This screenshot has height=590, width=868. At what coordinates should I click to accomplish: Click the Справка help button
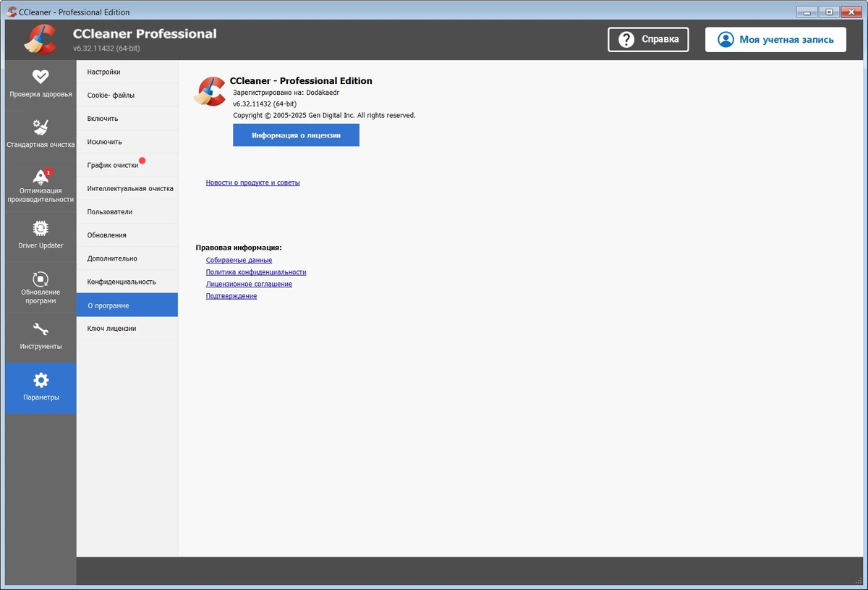coord(648,39)
